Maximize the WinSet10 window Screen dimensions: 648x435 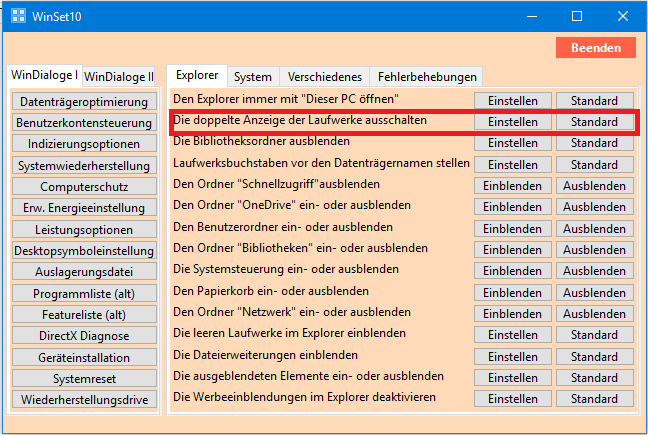577,17
